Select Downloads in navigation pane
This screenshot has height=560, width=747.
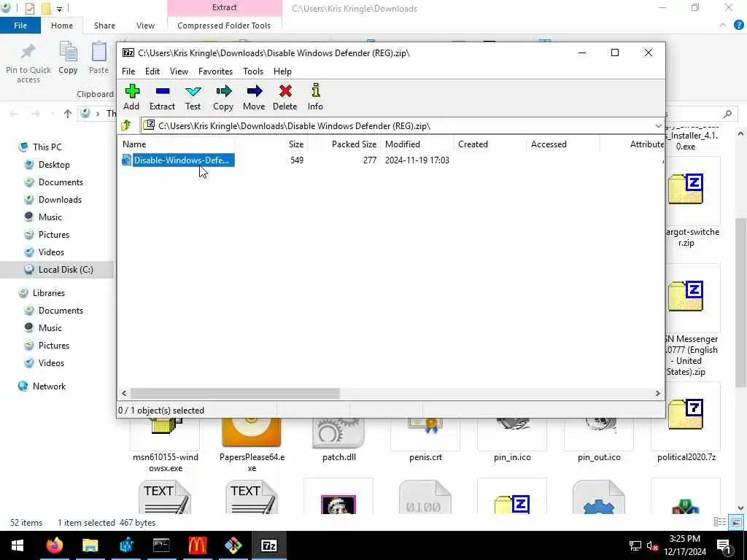click(60, 200)
